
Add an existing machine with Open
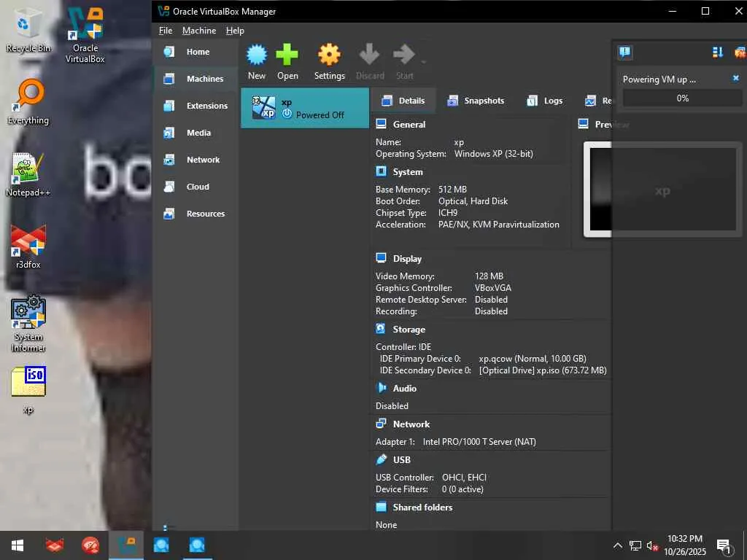[x=287, y=62]
